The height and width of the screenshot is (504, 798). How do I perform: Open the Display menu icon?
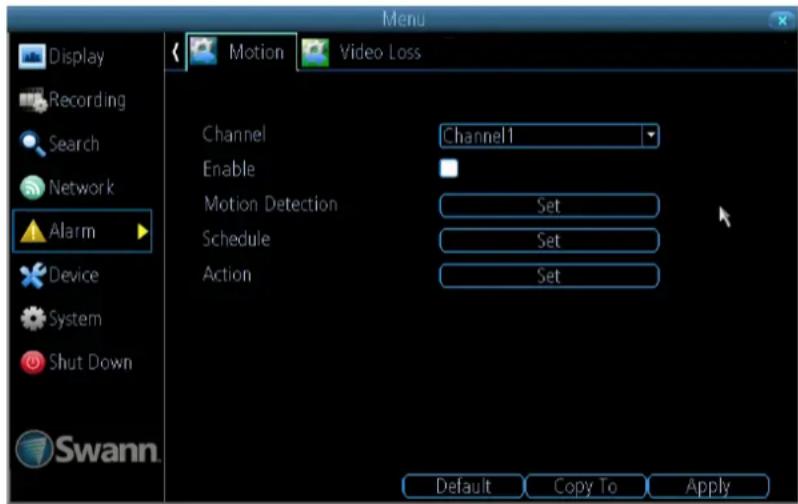pos(32,56)
